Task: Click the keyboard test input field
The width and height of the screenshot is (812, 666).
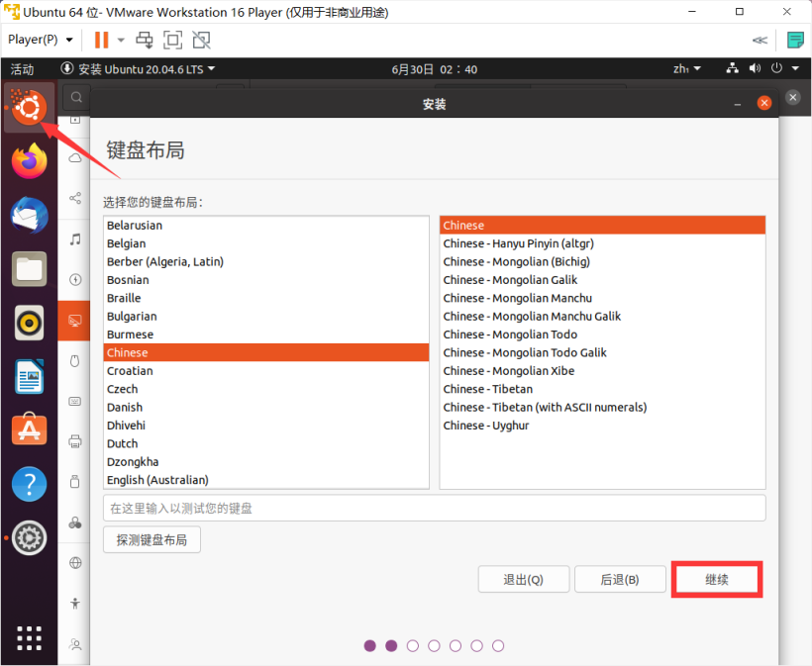Action: (x=434, y=508)
